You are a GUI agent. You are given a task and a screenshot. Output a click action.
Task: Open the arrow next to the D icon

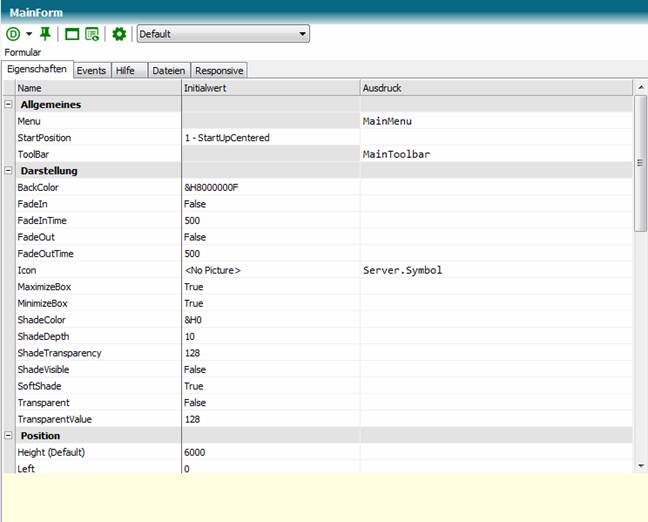29,34
